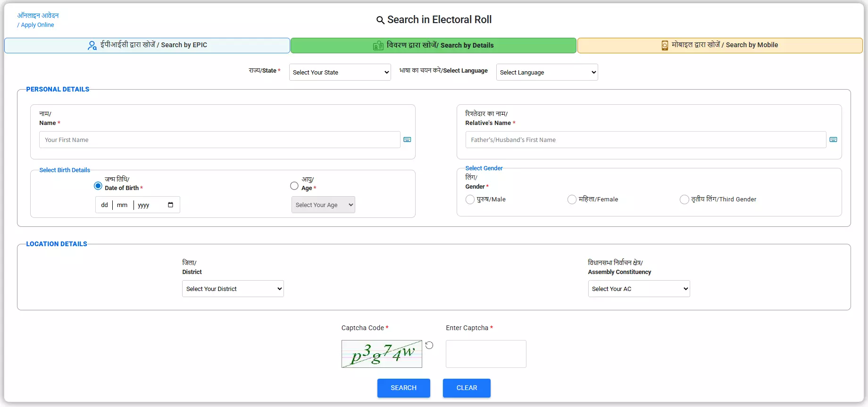Expand the Select Your AC dropdown
868x407 pixels.
point(639,289)
